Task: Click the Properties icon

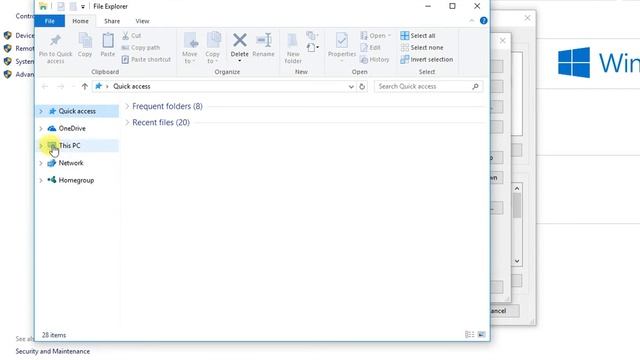Action: point(342,41)
